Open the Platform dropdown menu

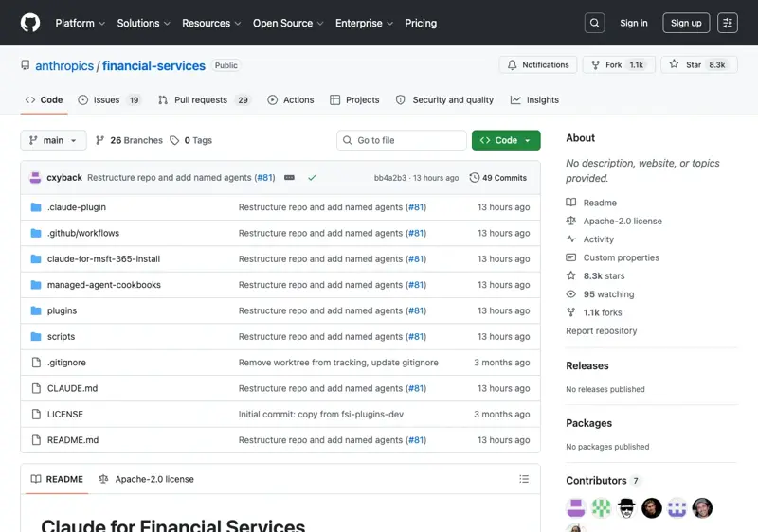[80, 23]
